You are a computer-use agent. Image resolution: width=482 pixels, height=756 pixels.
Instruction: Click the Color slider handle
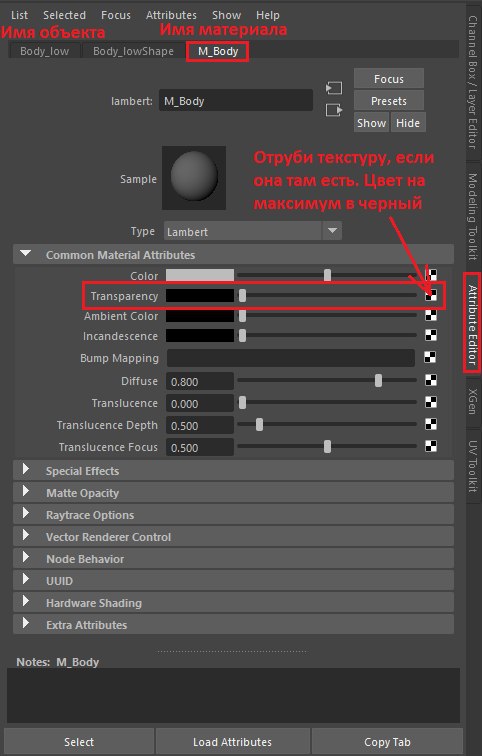click(327, 275)
